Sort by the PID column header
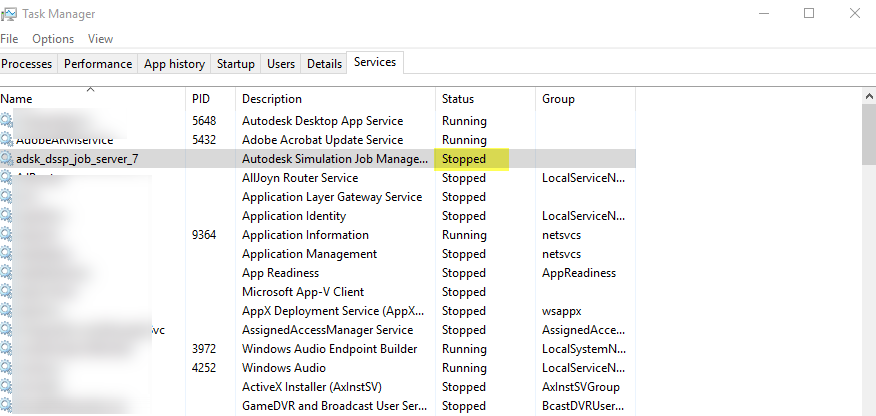 (201, 99)
